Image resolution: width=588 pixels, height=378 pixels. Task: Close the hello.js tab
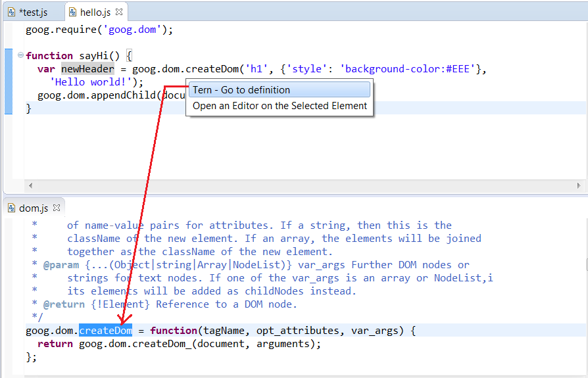[x=119, y=12]
